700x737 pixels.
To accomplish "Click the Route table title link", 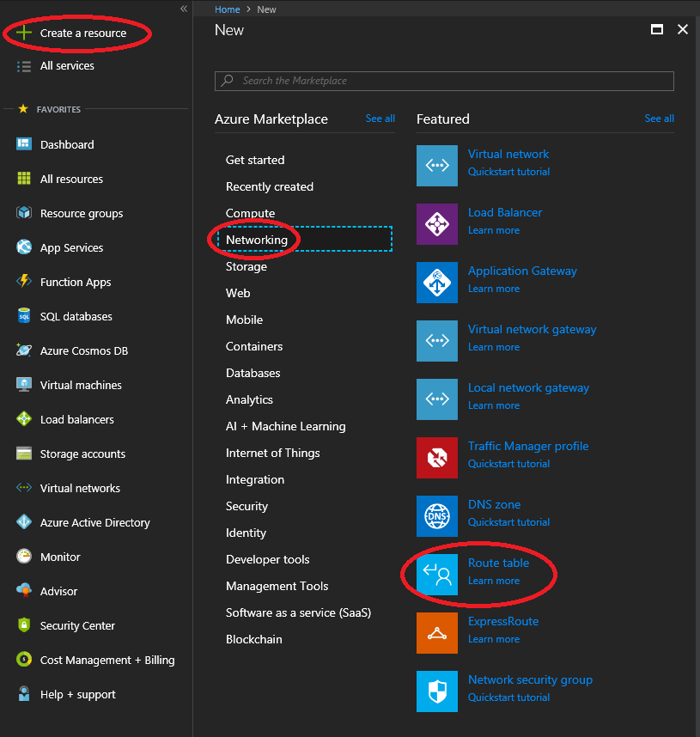I will point(498,563).
